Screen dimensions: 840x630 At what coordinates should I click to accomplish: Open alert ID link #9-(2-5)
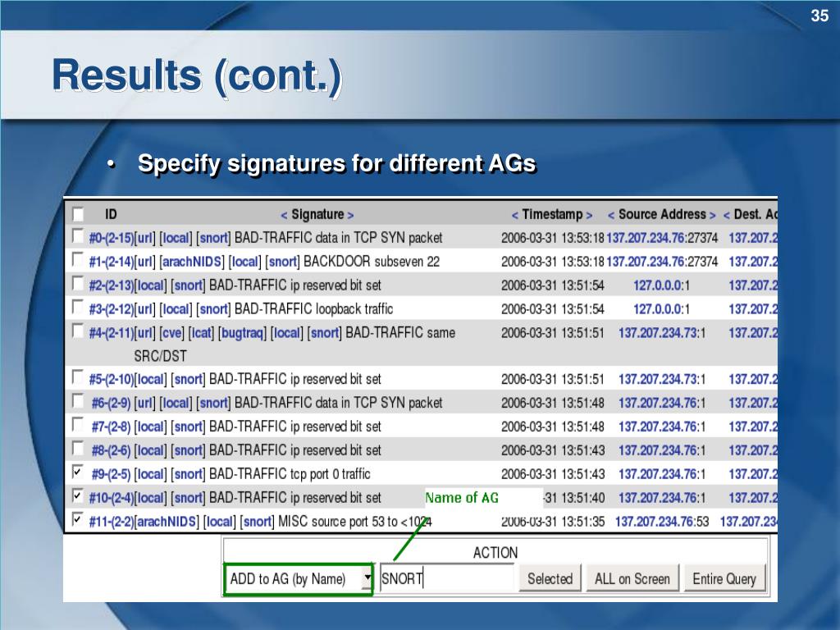(x=111, y=474)
